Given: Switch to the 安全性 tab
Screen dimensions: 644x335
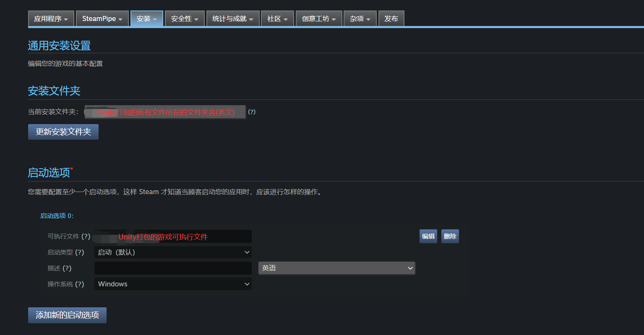Looking at the screenshot, I should coord(181,18).
